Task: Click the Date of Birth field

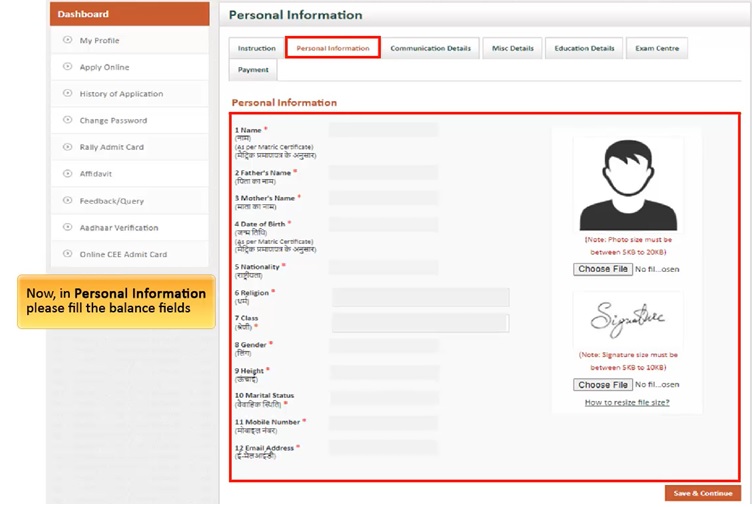Action: tap(384, 224)
